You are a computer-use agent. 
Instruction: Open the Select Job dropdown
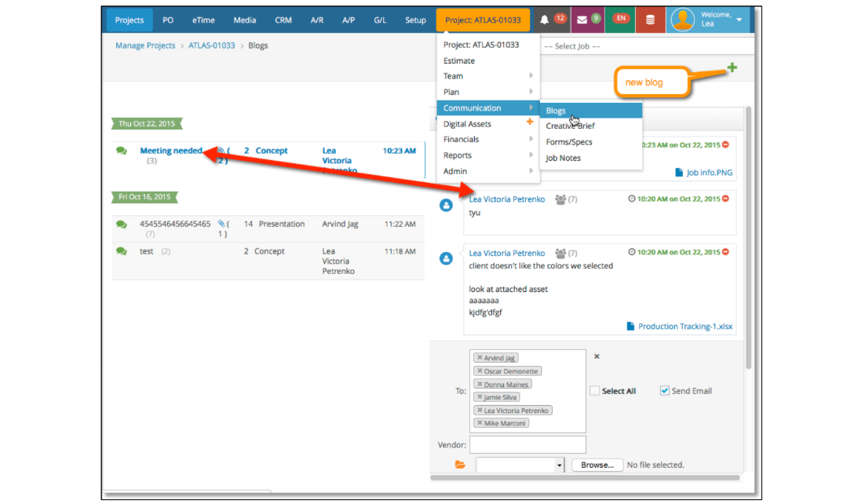pyautogui.click(x=646, y=46)
